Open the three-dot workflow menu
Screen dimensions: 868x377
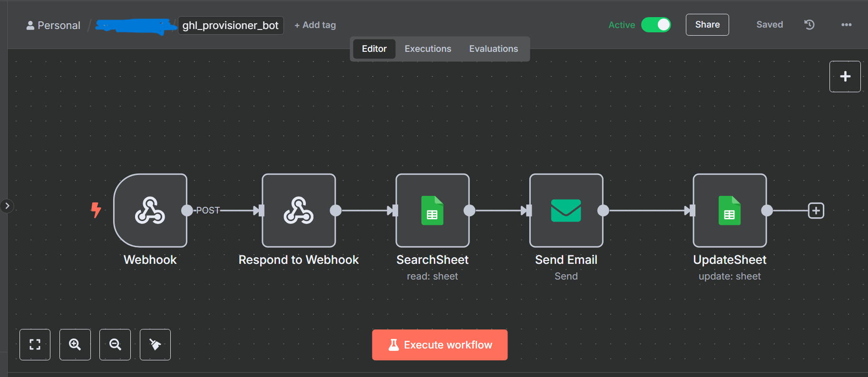[847, 25]
